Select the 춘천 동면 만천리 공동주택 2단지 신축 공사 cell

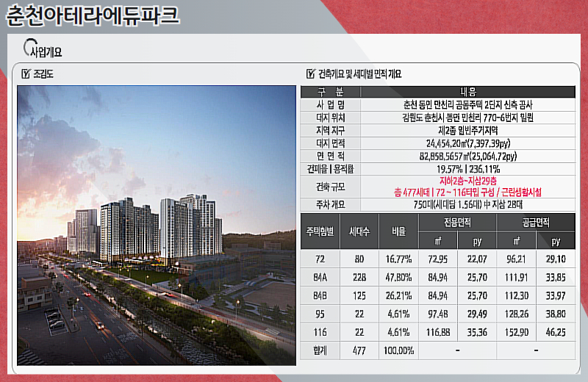coord(468,104)
